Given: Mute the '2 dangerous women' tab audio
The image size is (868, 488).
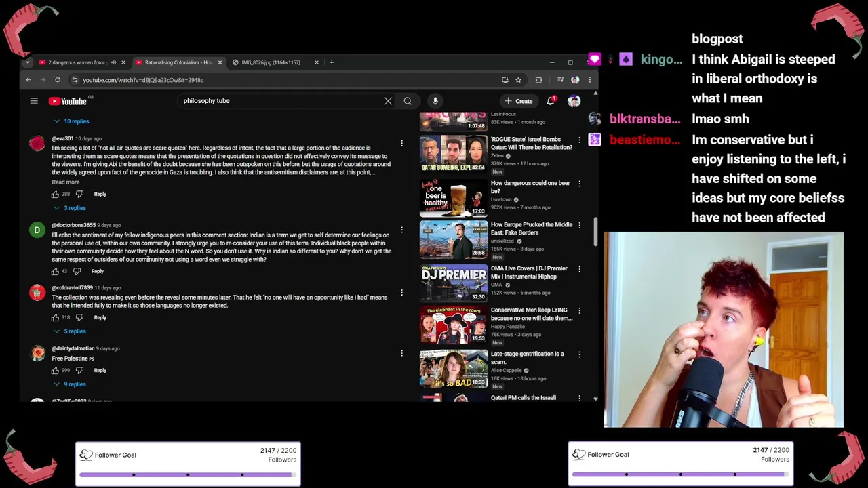Looking at the screenshot, I should [113, 62].
